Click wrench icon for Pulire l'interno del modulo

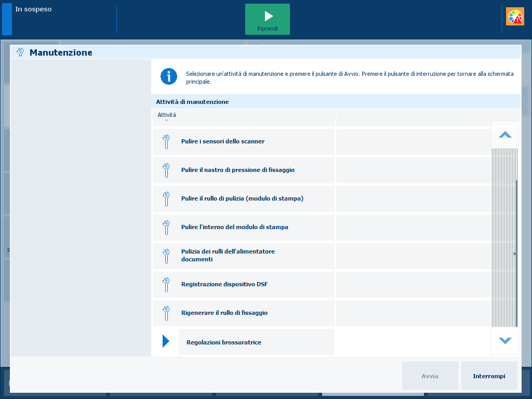(x=166, y=228)
